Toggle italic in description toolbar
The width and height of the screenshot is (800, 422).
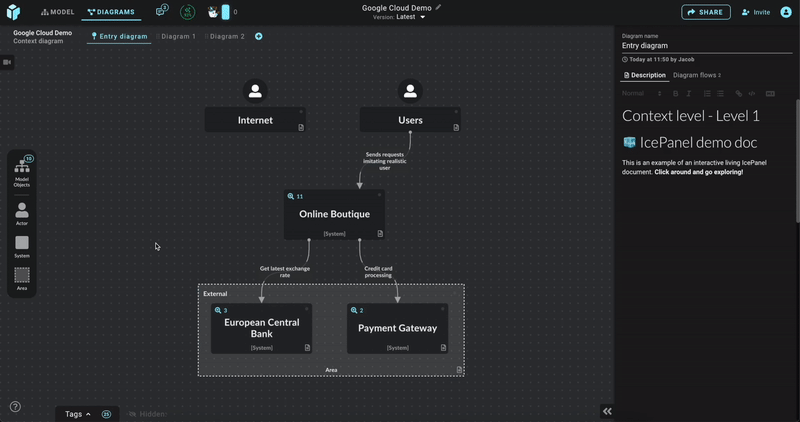click(688, 93)
